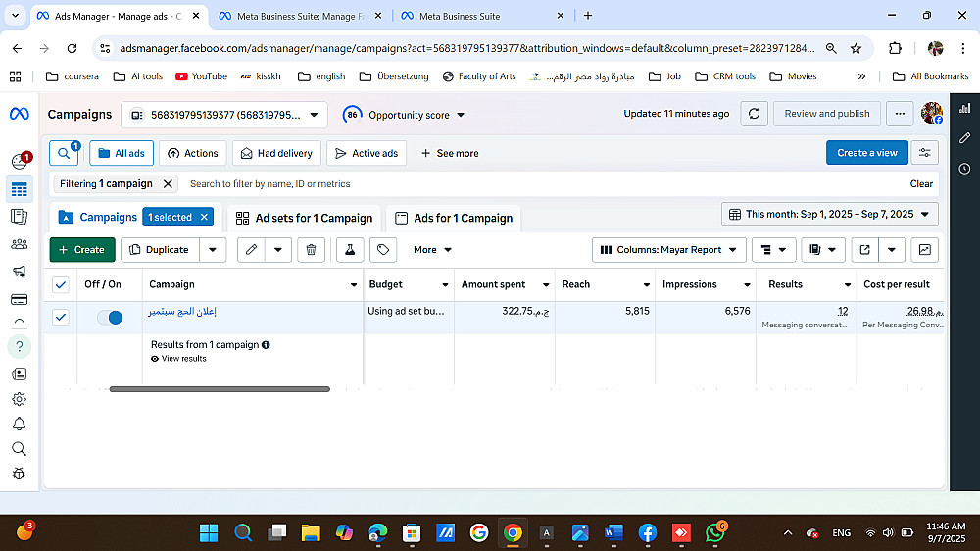Viewport: 980px width, 551px height.
Task: Open the Meta logo home icon
Action: pyautogui.click(x=20, y=114)
